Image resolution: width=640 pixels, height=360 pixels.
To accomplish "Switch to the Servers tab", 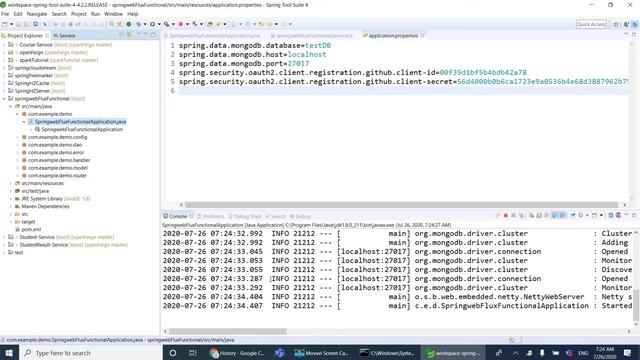I will (x=64, y=36).
